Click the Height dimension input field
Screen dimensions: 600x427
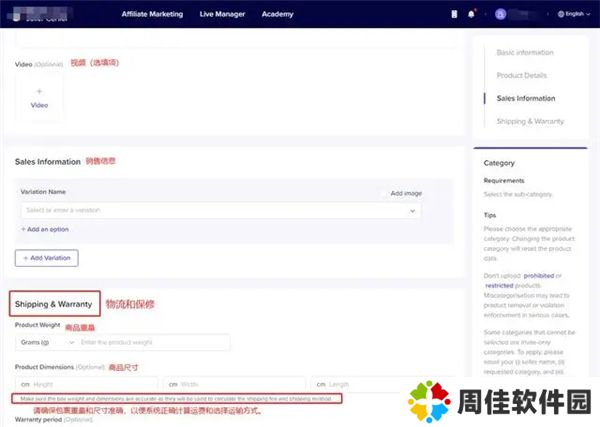tap(92, 384)
